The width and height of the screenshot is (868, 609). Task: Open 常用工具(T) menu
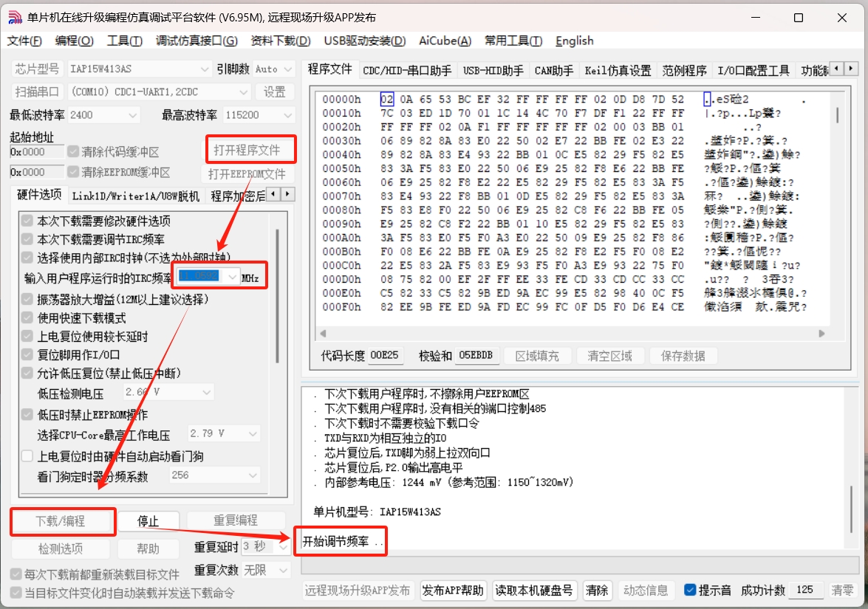tap(513, 41)
